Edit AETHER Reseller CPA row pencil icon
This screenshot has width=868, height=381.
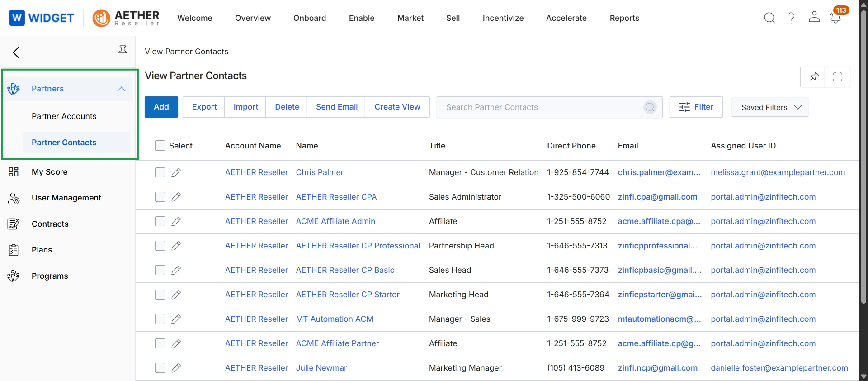(176, 197)
